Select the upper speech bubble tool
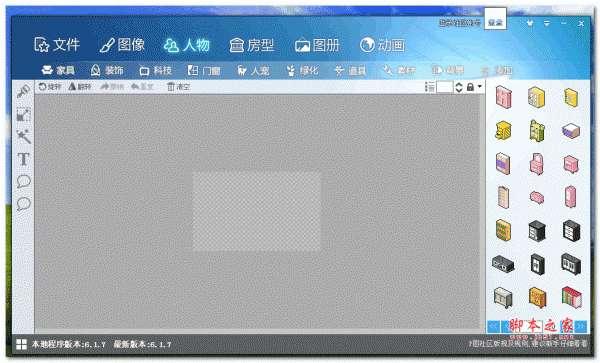The image size is (600, 363). 23,181
